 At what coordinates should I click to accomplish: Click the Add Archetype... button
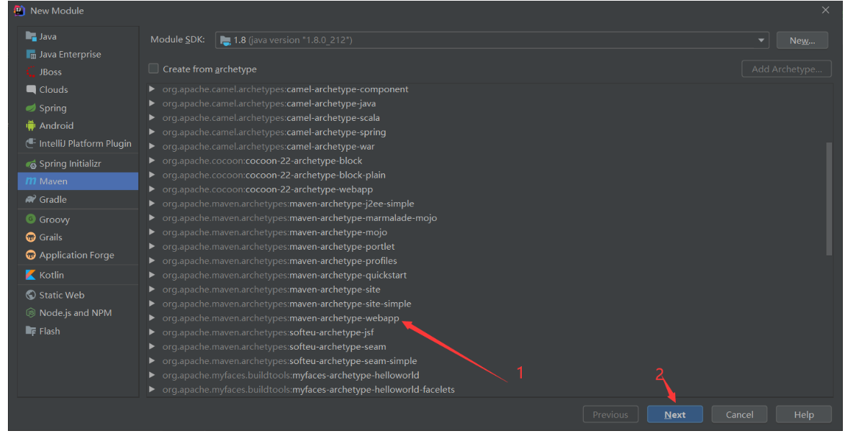point(787,69)
